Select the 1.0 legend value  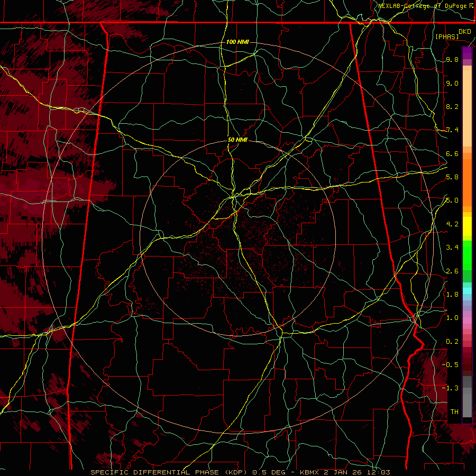coord(452,318)
